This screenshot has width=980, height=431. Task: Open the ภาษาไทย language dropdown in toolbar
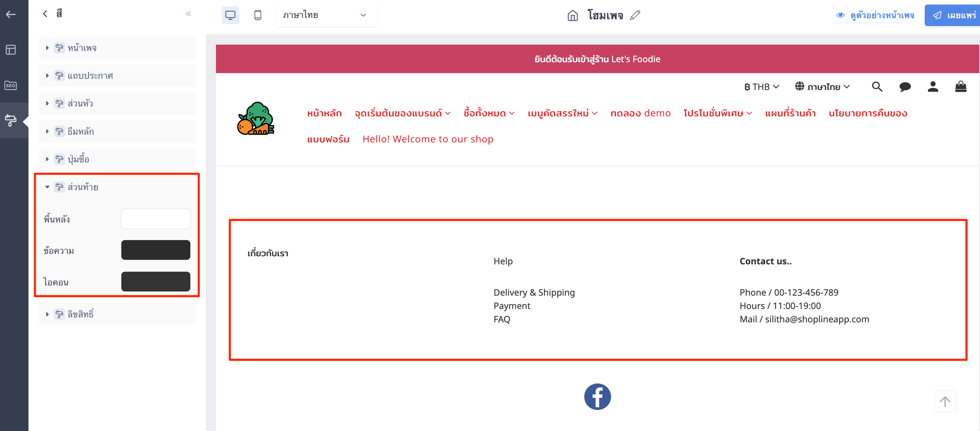[326, 15]
